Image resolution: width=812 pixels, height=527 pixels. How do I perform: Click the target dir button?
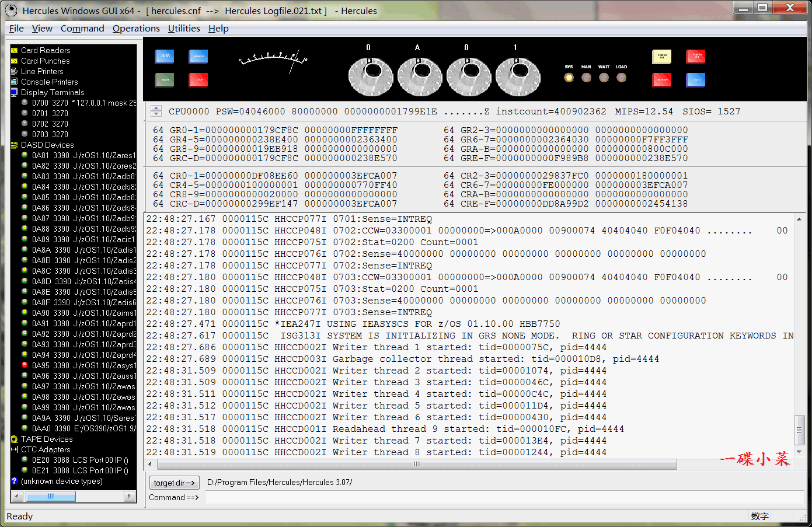175,483
